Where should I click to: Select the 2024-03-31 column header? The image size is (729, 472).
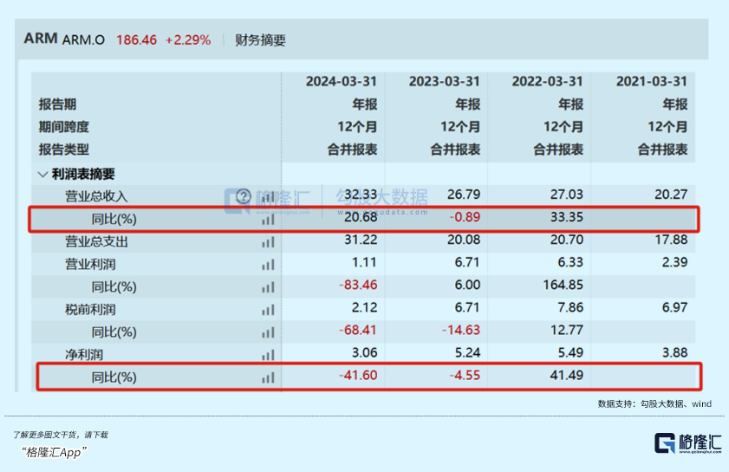pyautogui.click(x=341, y=81)
